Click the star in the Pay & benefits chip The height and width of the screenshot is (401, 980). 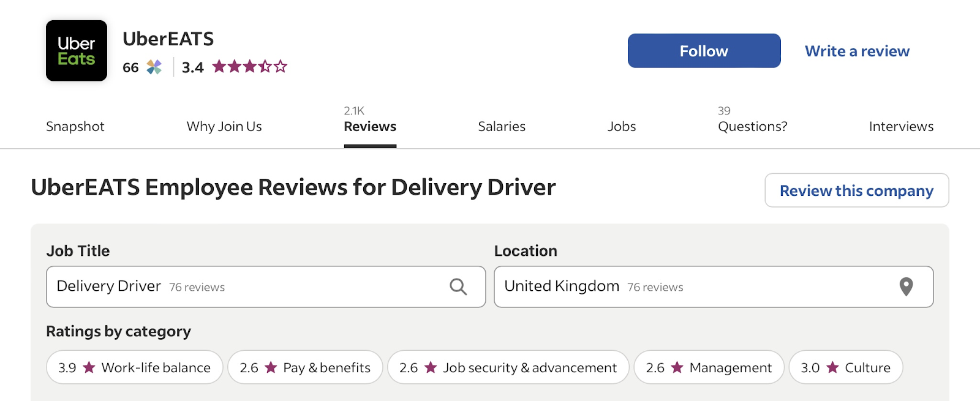(271, 367)
